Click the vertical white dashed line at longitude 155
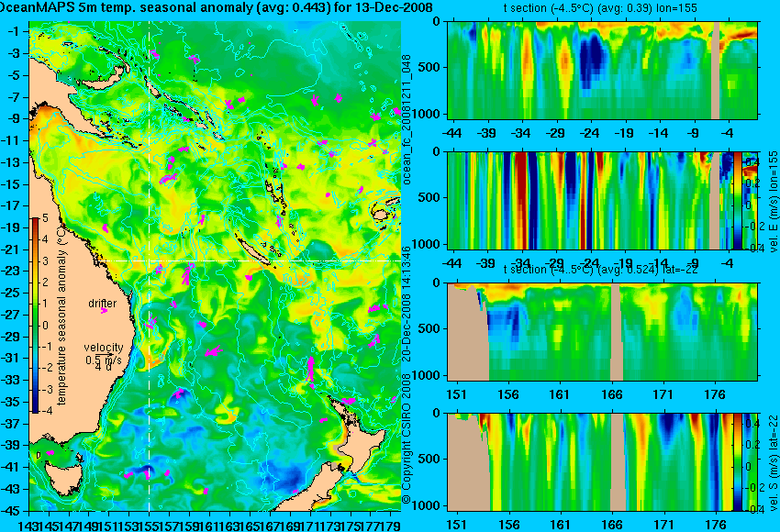Screen dimensions: 780x532 pyautogui.click(x=150, y=266)
